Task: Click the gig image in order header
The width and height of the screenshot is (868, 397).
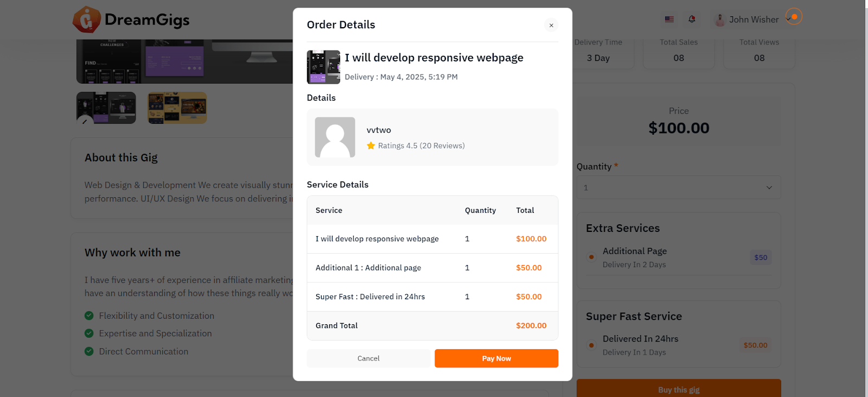Action: click(x=323, y=67)
